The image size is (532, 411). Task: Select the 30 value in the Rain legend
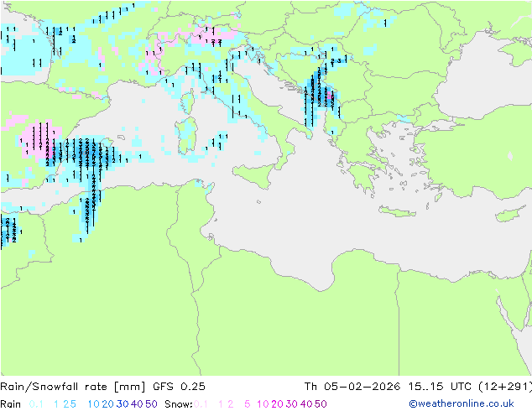[x=123, y=404]
